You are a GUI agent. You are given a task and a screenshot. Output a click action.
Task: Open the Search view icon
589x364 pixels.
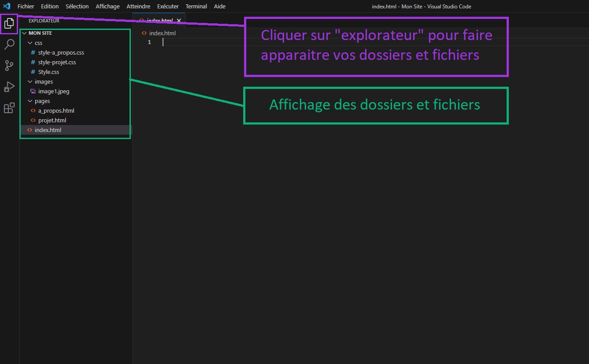point(9,44)
